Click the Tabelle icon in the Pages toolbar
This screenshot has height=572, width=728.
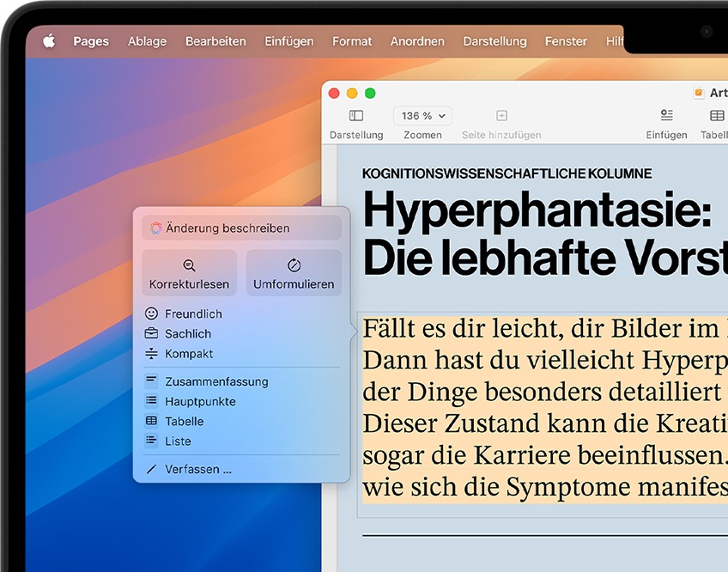[x=715, y=115]
